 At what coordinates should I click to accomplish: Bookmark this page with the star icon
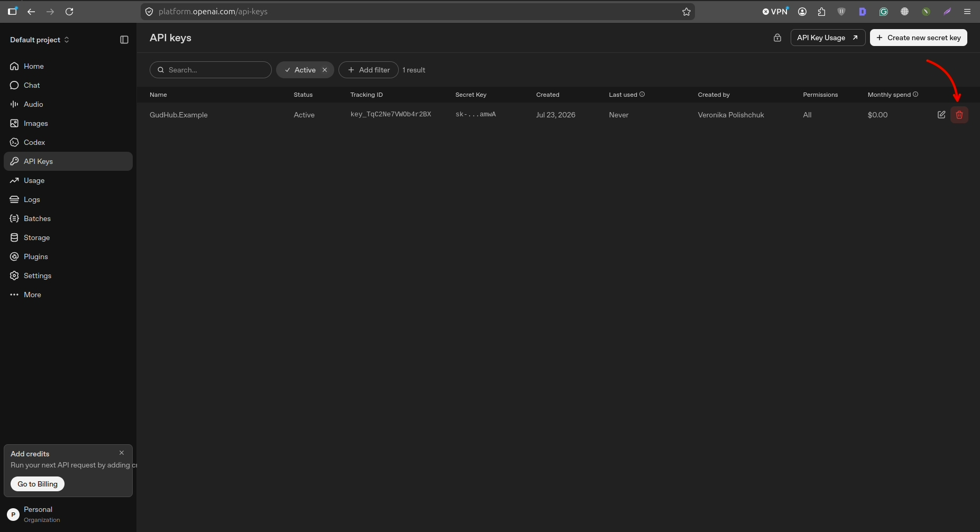(x=686, y=12)
